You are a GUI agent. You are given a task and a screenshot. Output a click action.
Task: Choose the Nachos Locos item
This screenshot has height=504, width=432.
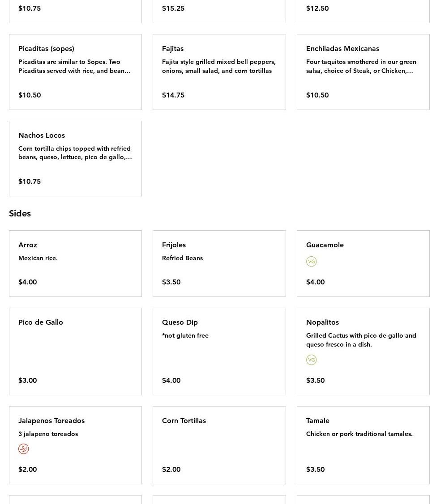click(75, 158)
